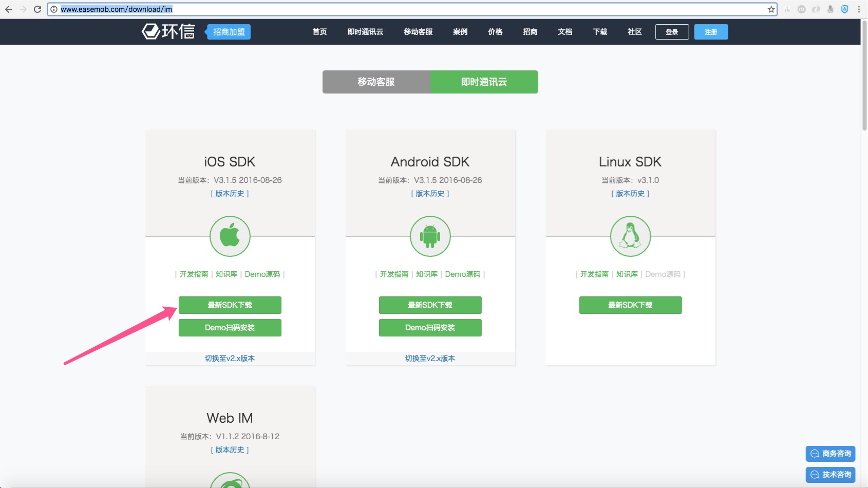Go to 招商 nav item

(x=530, y=32)
